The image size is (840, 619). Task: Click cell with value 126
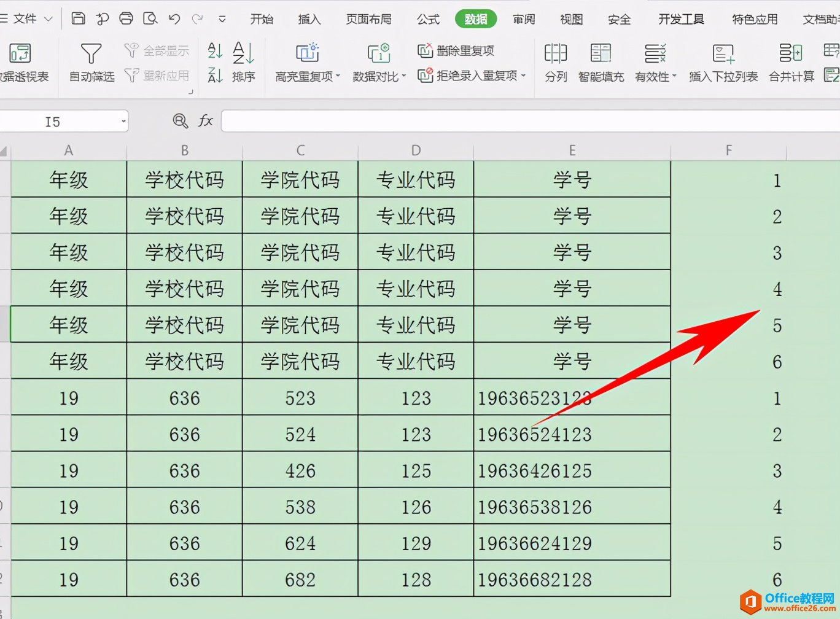[416, 507]
